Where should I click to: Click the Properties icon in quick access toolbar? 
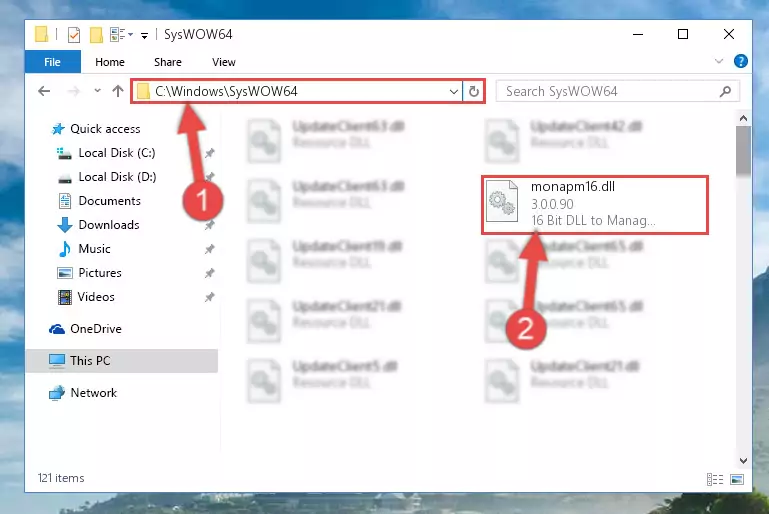pyautogui.click(x=74, y=35)
